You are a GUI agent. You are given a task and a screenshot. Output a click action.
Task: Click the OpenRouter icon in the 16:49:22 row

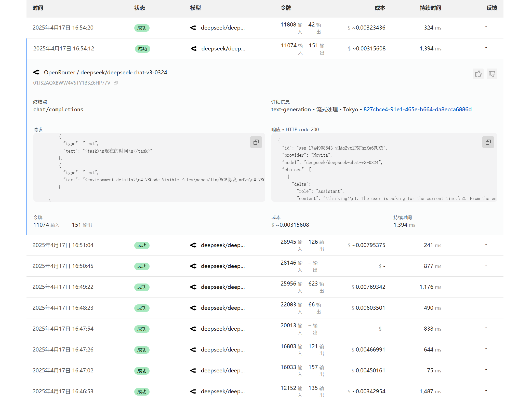193,287
